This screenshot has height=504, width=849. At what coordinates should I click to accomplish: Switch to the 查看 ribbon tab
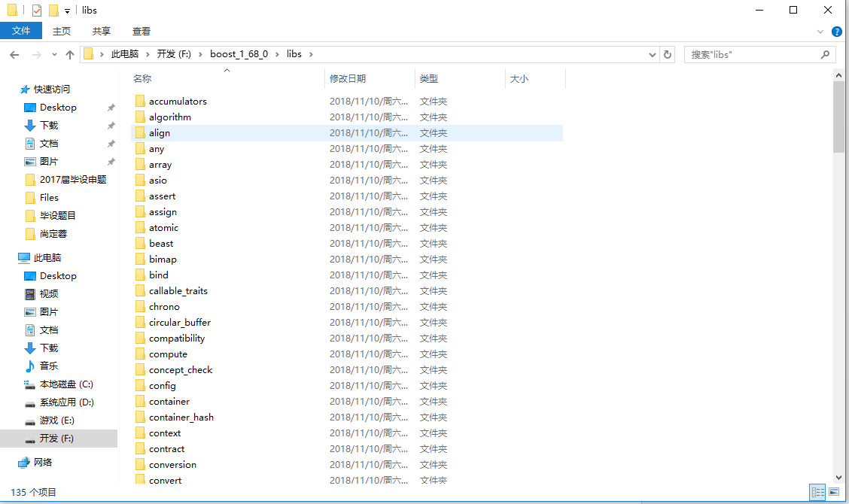141,31
